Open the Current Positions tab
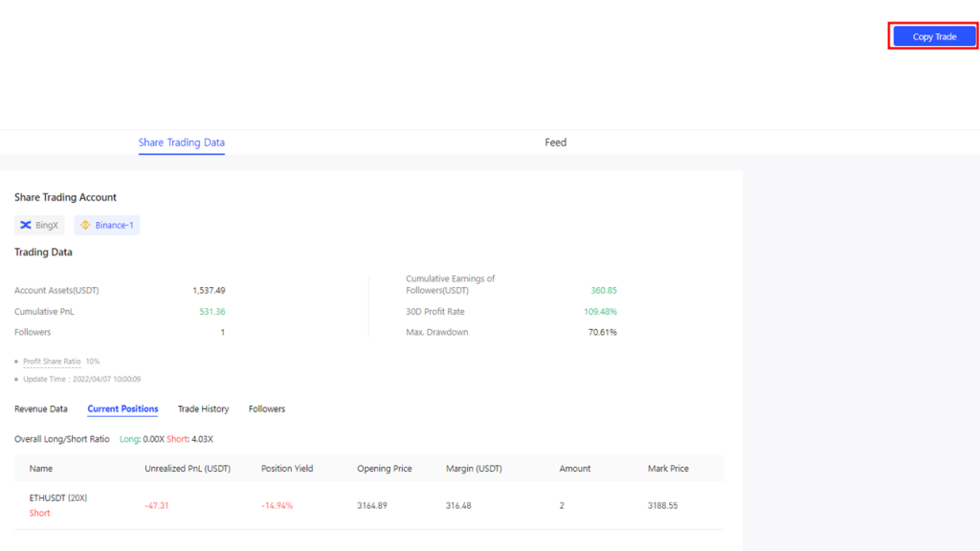980x551 pixels. point(122,408)
